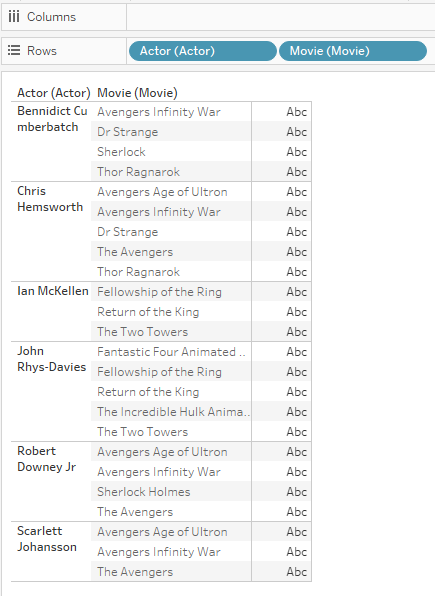Select the Chris Hemsworth row header

tap(50, 199)
